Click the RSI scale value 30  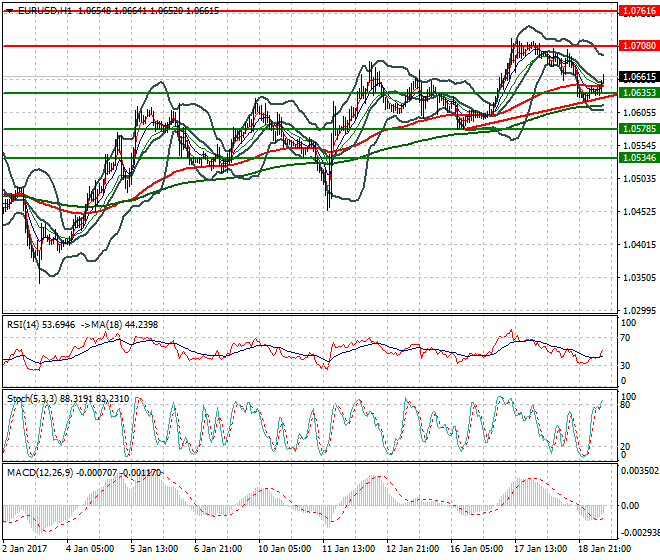(625, 365)
